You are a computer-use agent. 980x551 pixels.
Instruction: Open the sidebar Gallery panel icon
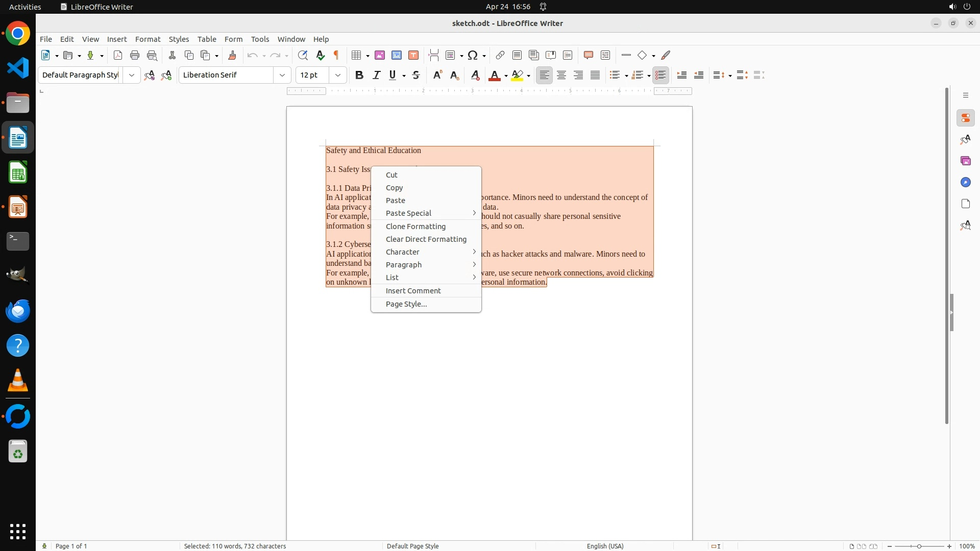pos(965,161)
